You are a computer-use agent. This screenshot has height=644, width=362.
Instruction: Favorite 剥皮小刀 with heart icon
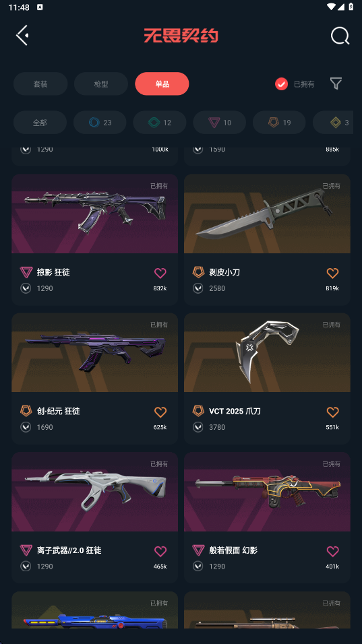point(332,273)
